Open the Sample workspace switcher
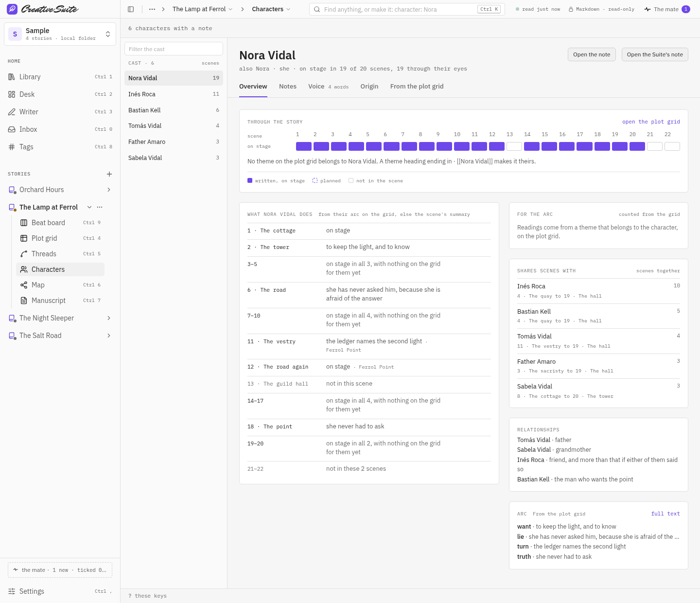 click(x=60, y=34)
